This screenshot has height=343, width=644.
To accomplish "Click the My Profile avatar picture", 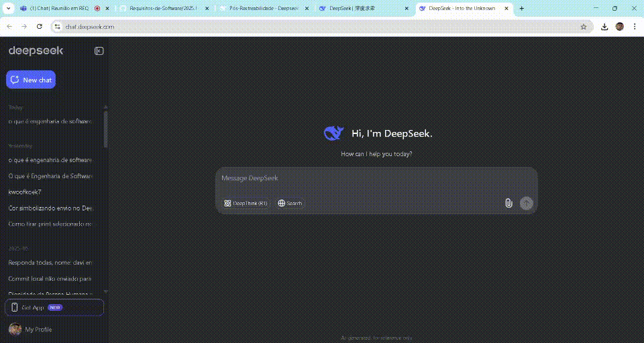I will tap(15, 329).
